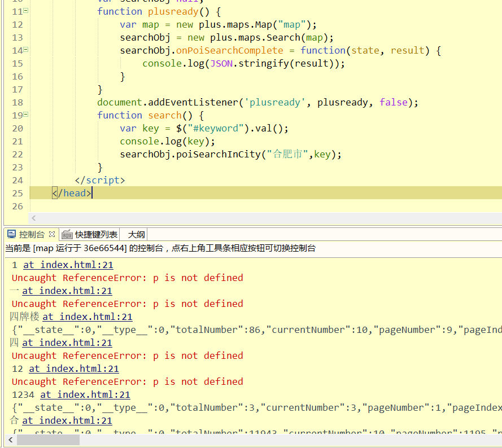Click the keyboard icon on 快捷键列表 tab
Viewport: 502px width, 448px height.
click(x=67, y=234)
